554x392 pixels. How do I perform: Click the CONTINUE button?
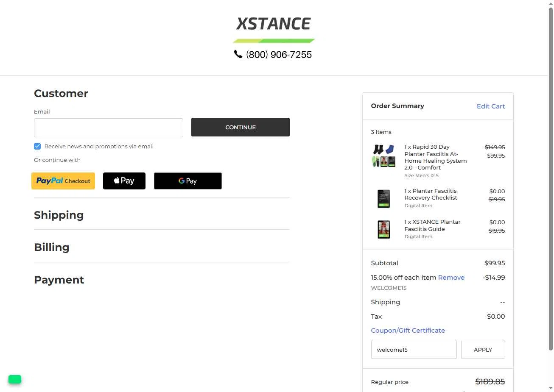(241, 127)
